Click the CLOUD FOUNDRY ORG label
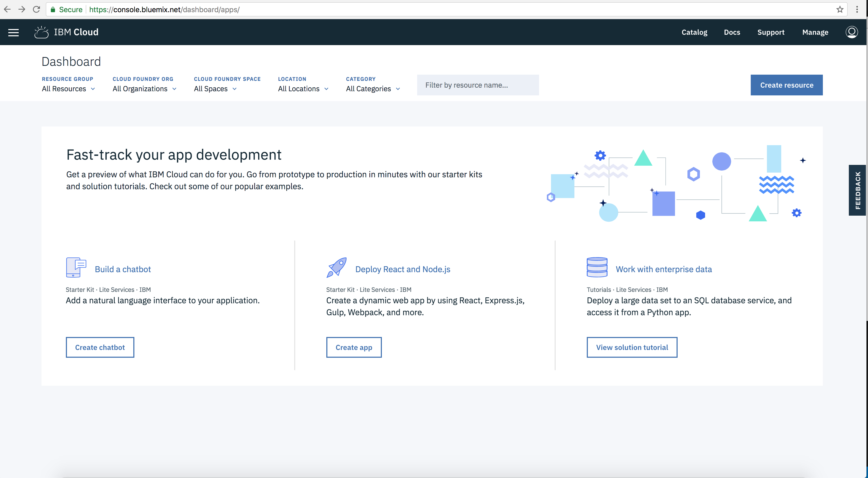Viewport: 868px width, 478px height. (x=143, y=79)
